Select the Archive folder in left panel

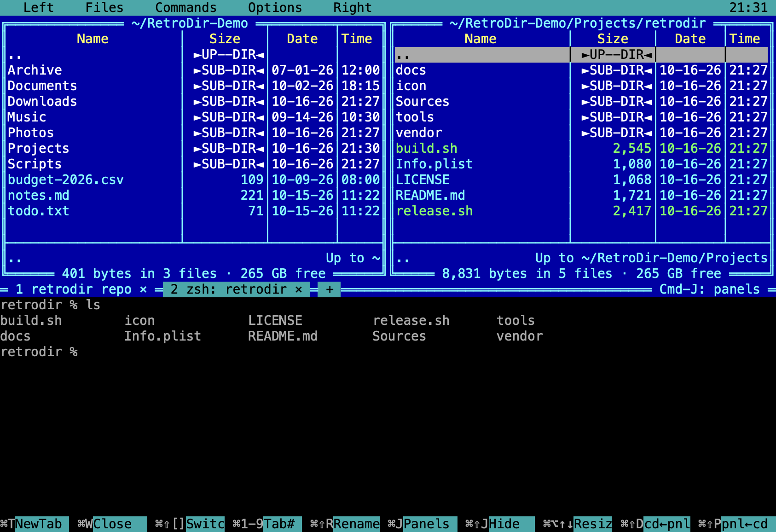point(194,70)
